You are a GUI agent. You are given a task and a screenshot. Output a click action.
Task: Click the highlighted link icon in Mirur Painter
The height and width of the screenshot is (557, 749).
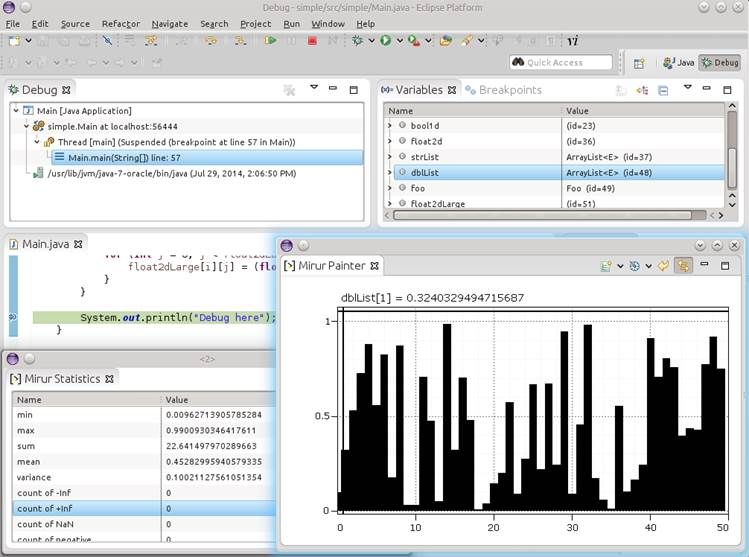684,266
